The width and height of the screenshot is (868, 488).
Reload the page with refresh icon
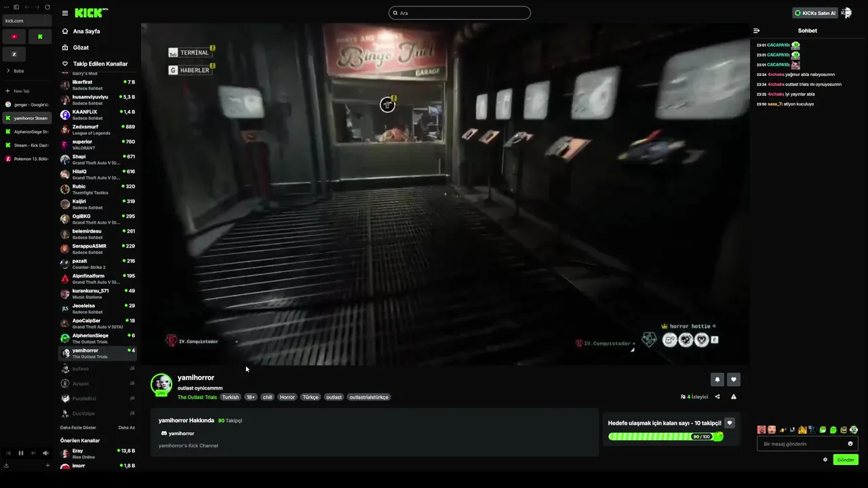(47, 7)
